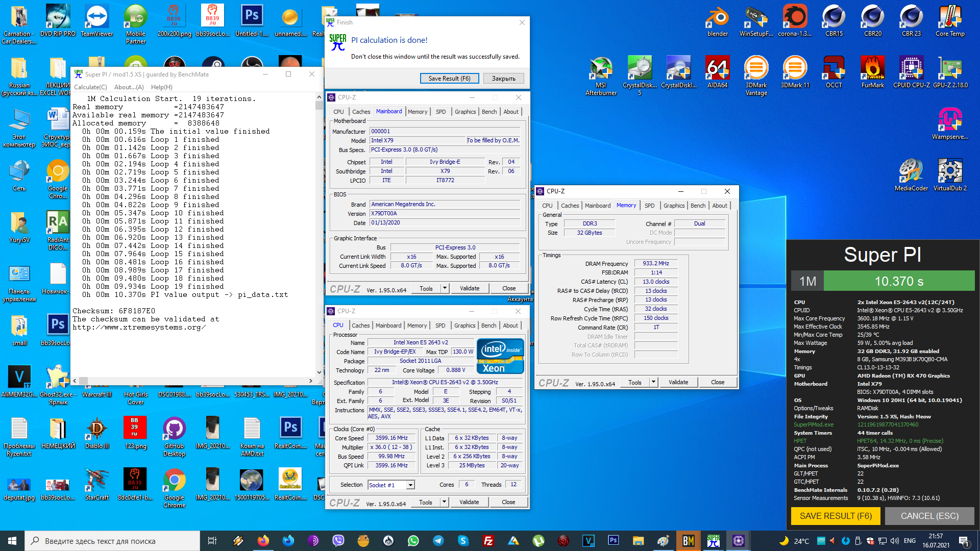Open FurMark desktop icon

point(872,72)
